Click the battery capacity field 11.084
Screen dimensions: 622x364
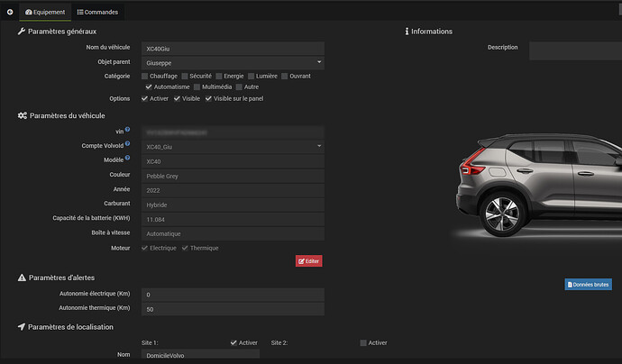coord(233,219)
